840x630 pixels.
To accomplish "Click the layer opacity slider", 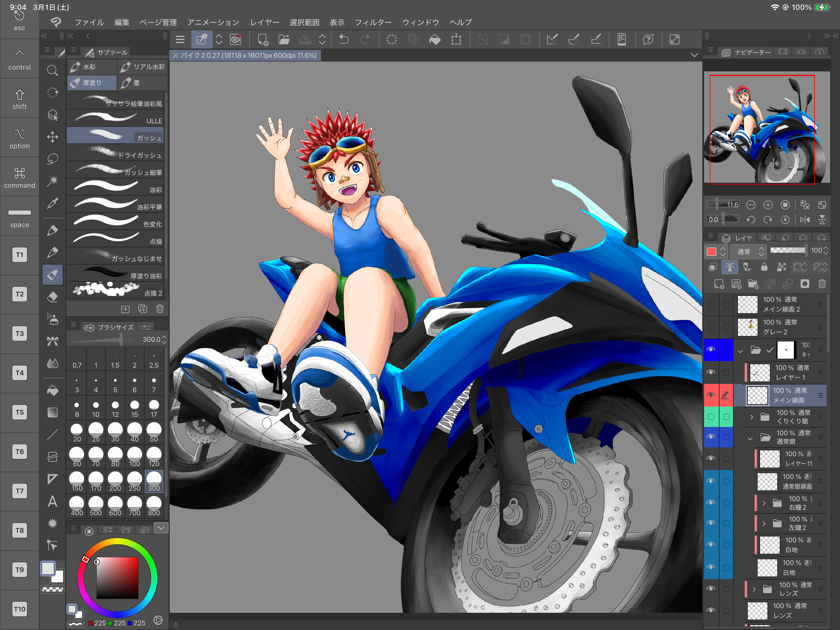I will click(788, 250).
